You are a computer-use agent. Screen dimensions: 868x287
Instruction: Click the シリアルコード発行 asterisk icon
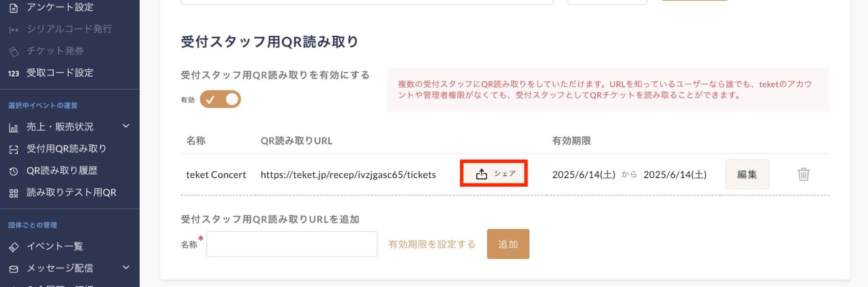pos(13,30)
